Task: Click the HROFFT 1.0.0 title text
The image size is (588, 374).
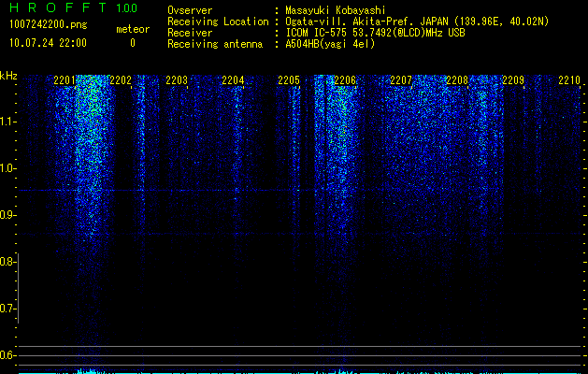Action: 73,7
